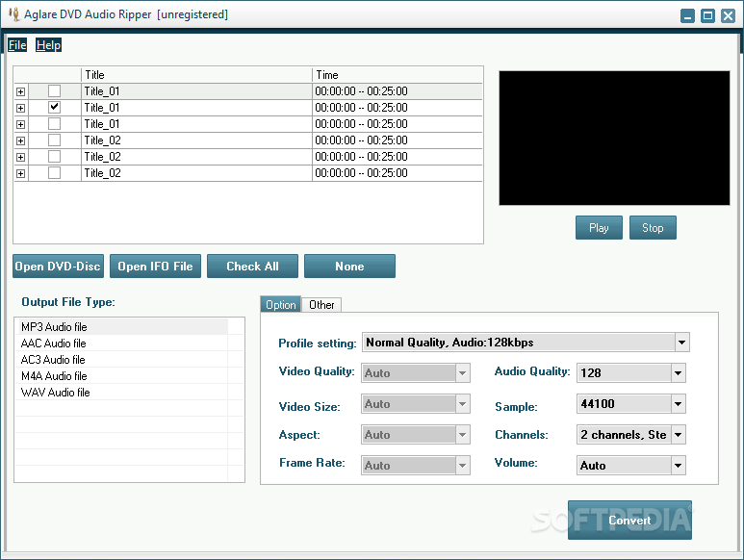This screenshot has height=560, width=744.
Task: Switch to the Option tab
Action: tap(280, 305)
